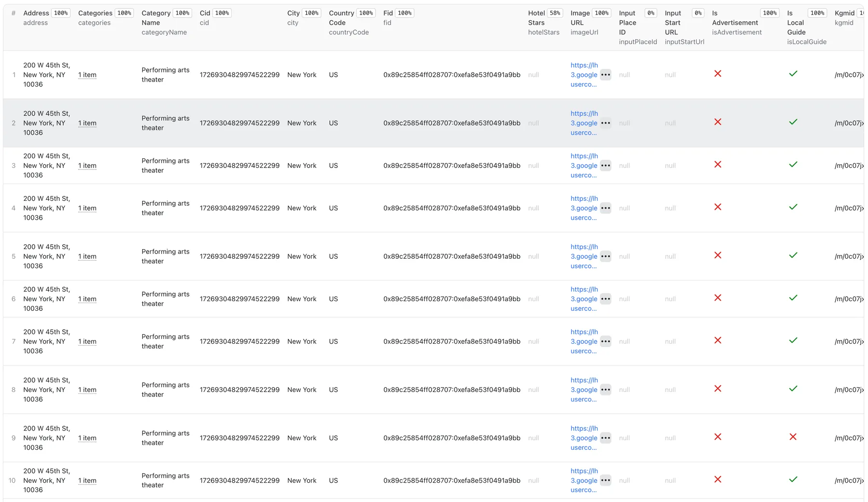Open the image URL link in row 7

click(584, 341)
